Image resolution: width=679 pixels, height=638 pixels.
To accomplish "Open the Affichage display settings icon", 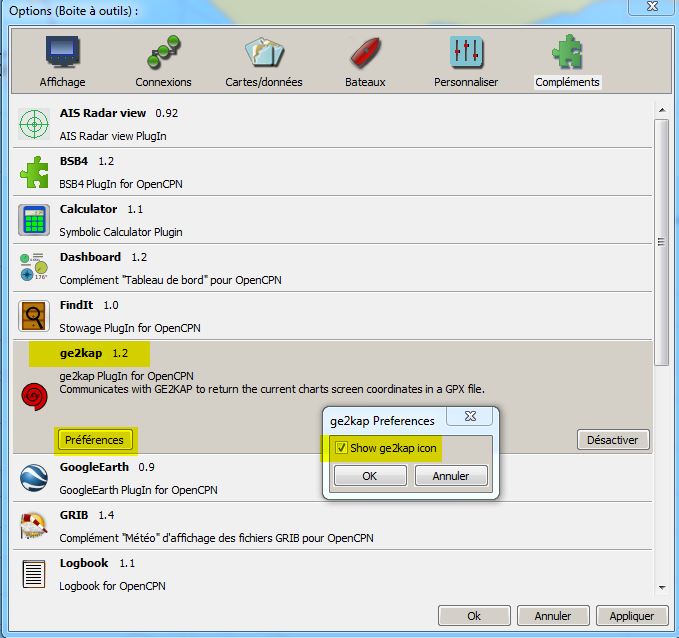I will (x=63, y=52).
